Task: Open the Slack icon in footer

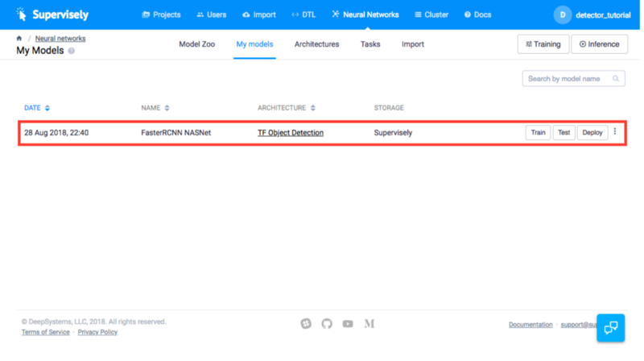Action: [306, 324]
